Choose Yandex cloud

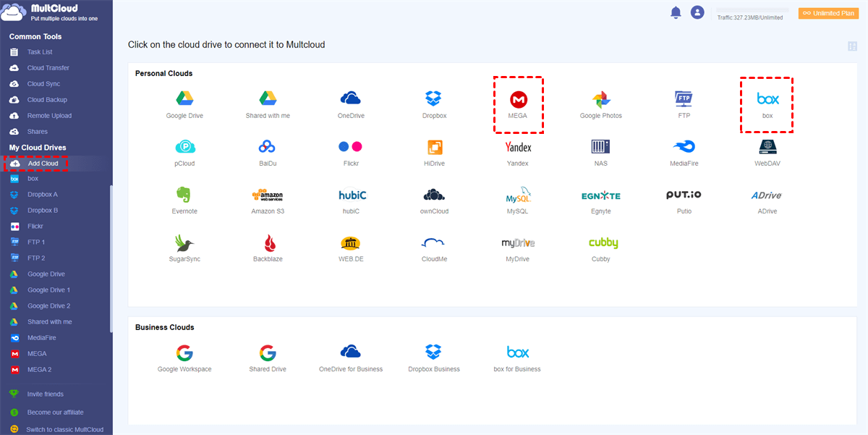pos(518,153)
